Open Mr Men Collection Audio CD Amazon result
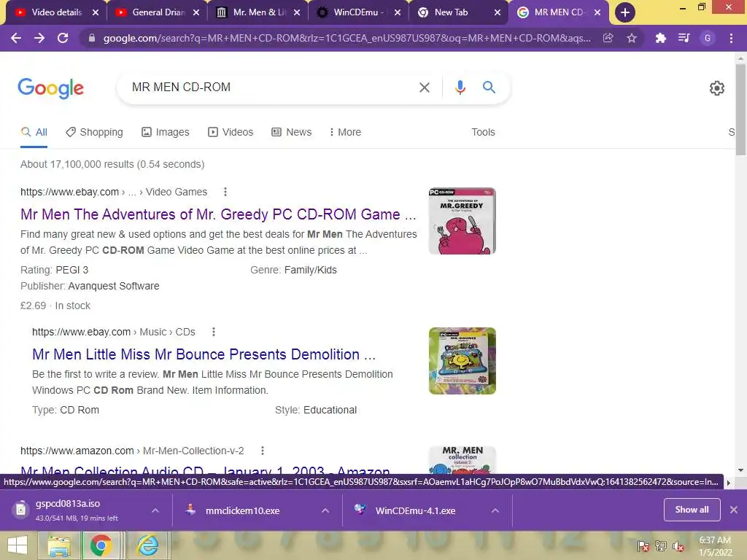This screenshot has width=747, height=560. point(205,471)
